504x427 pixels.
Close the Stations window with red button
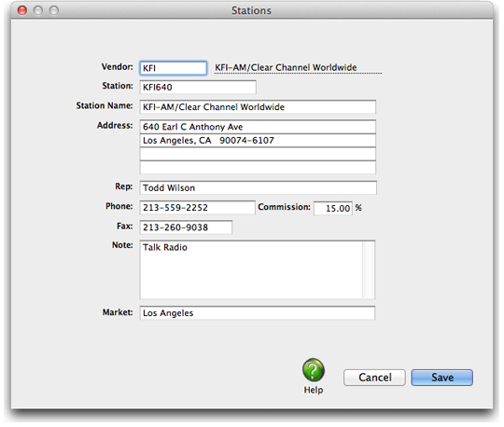(22, 10)
